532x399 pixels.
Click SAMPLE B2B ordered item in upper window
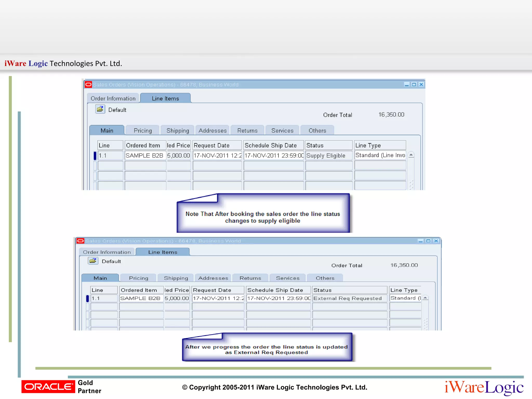(145, 156)
